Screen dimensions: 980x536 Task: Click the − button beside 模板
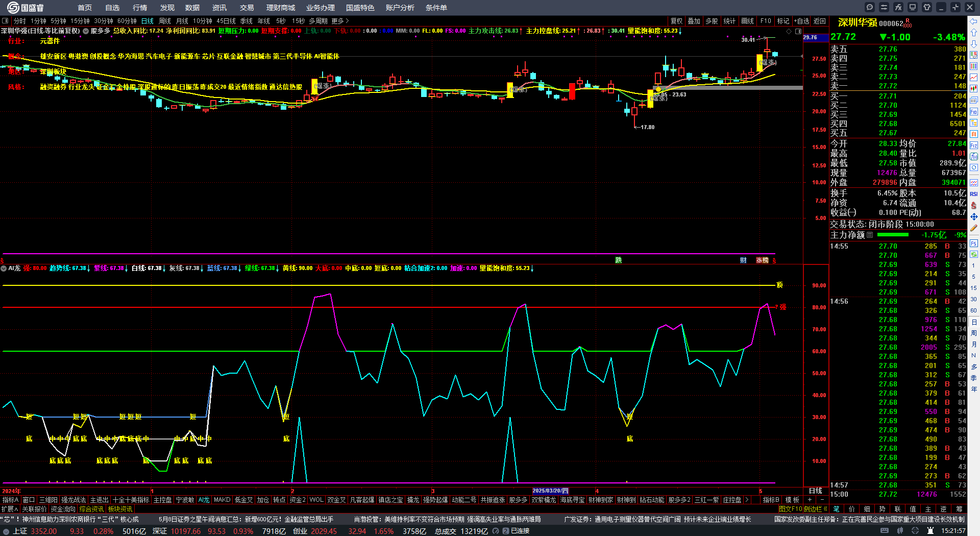(x=822, y=500)
